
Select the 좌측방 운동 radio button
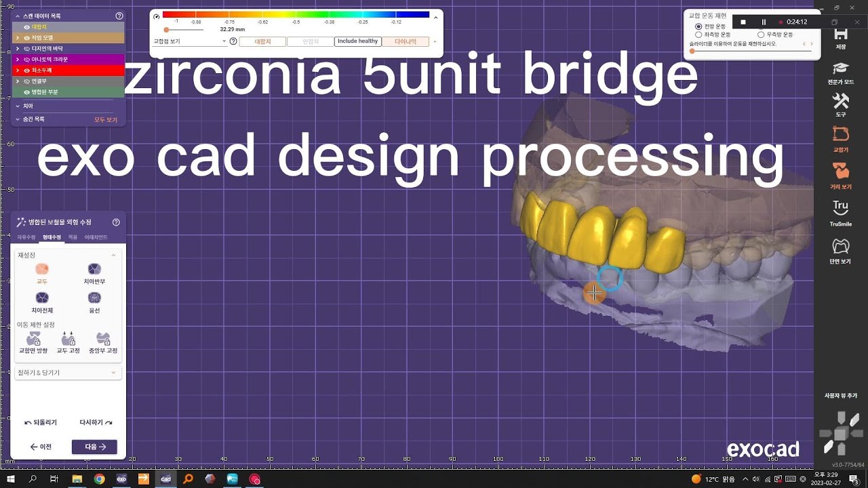[x=698, y=35]
